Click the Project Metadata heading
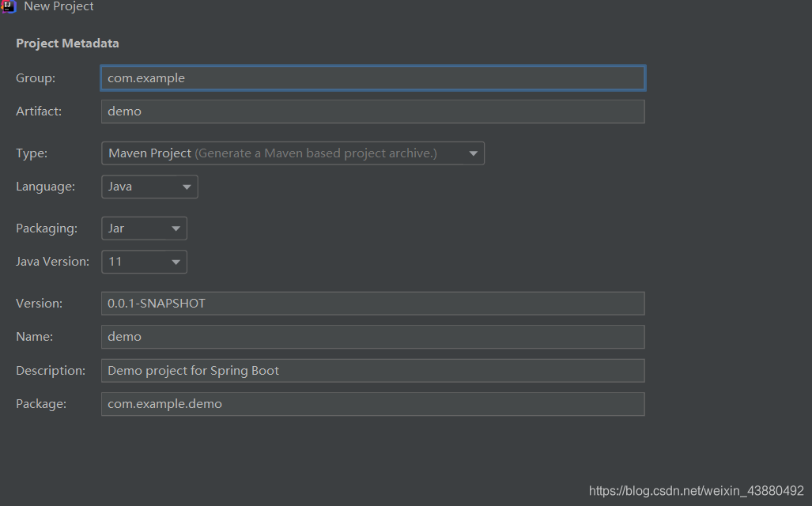Image resolution: width=812 pixels, height=506 pixels. coord(67,43)
